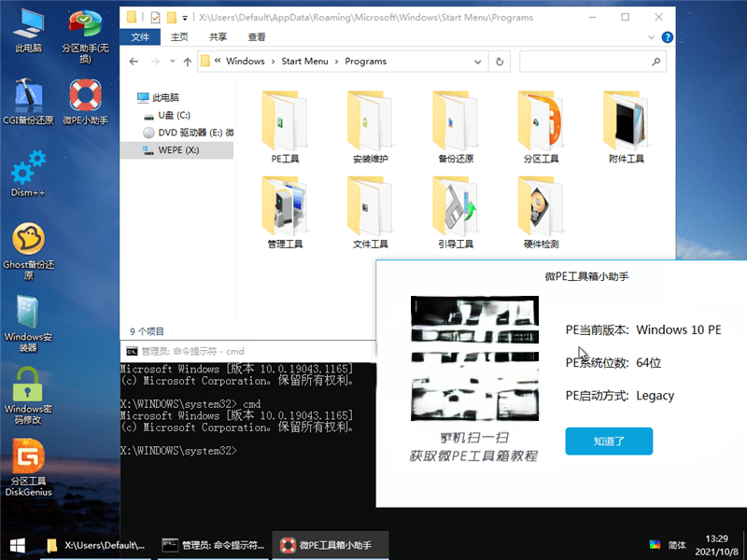This screenshot has width=747, height=560.
Task: Click Start Menu breadcrumb segment
Action: (x=305, y=62)
